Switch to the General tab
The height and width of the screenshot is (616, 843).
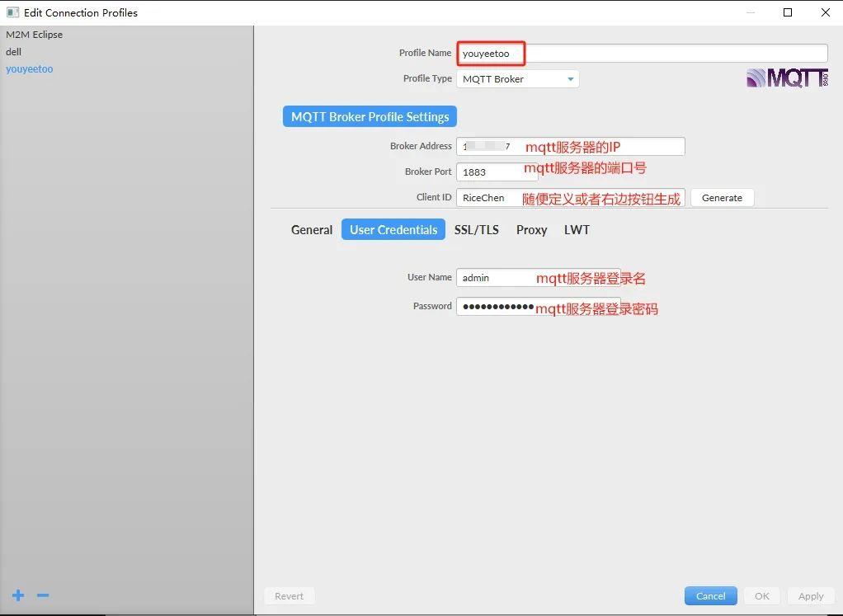tap(312, 229)
